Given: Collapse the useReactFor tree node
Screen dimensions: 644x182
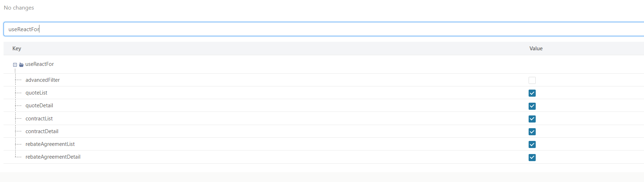Looking at the screenshot, I should click(x=15, y=65).
